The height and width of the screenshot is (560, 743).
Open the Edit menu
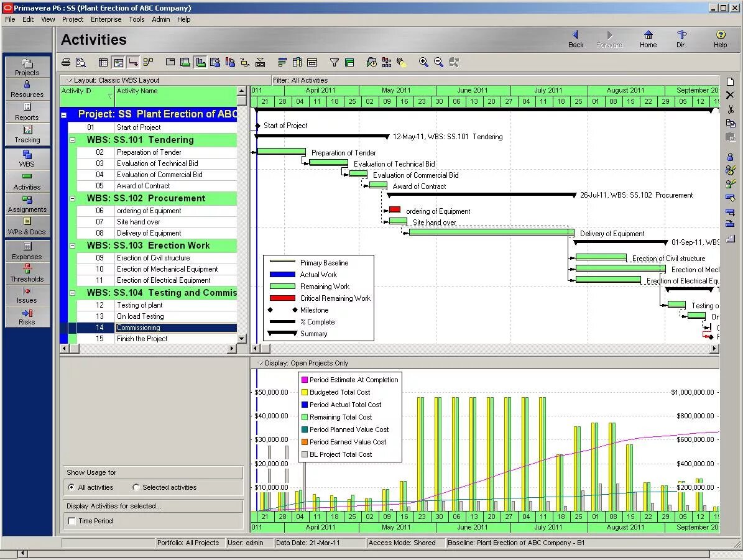pos(28,19)
